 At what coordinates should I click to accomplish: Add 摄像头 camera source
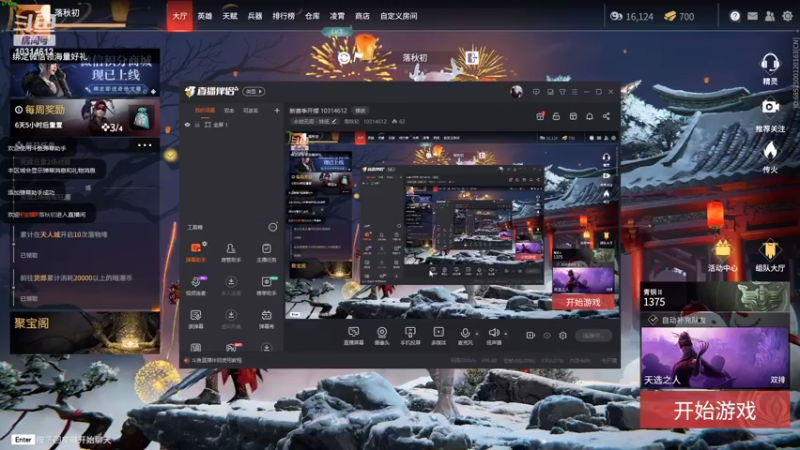(382, 336)
